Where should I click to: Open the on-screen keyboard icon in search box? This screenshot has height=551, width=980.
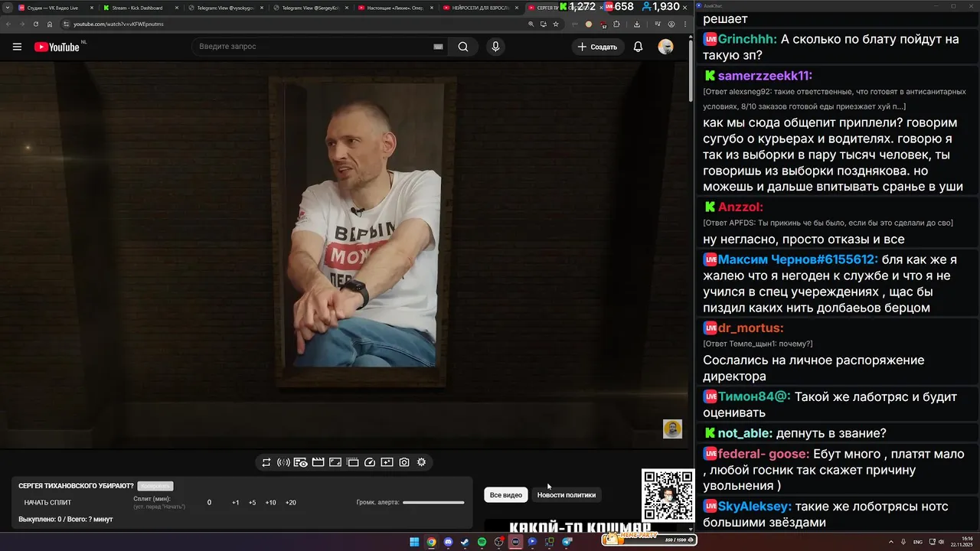point(438,47)
